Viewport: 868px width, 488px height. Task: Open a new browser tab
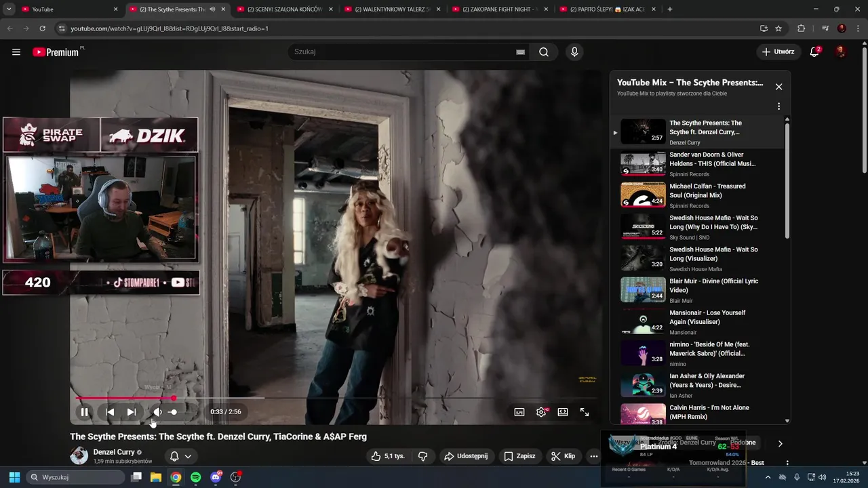pos(670,9)
